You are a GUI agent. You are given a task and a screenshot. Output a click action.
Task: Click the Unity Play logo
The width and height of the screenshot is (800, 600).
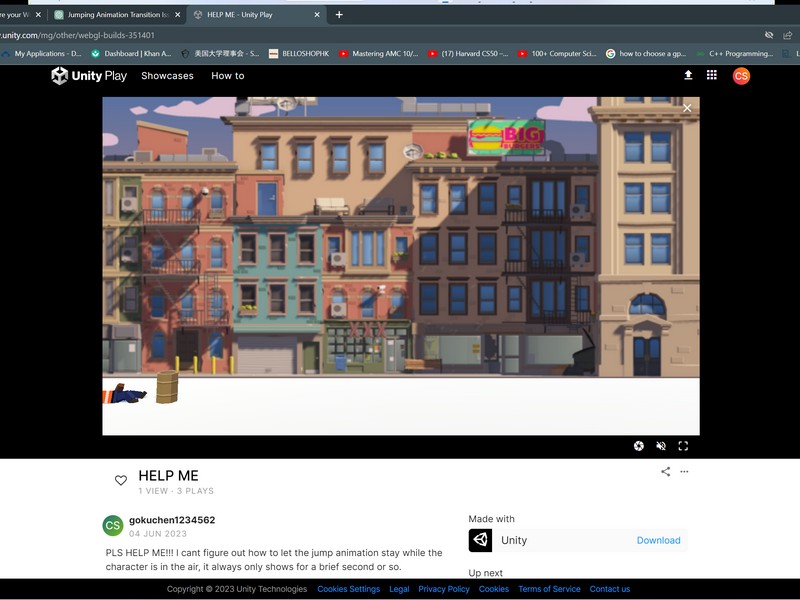click(x=89, y=76)
